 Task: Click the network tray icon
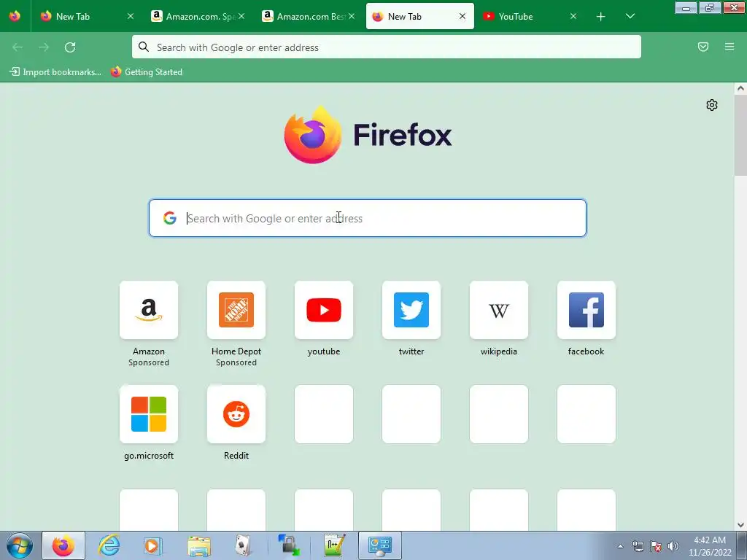coord(638,546)
